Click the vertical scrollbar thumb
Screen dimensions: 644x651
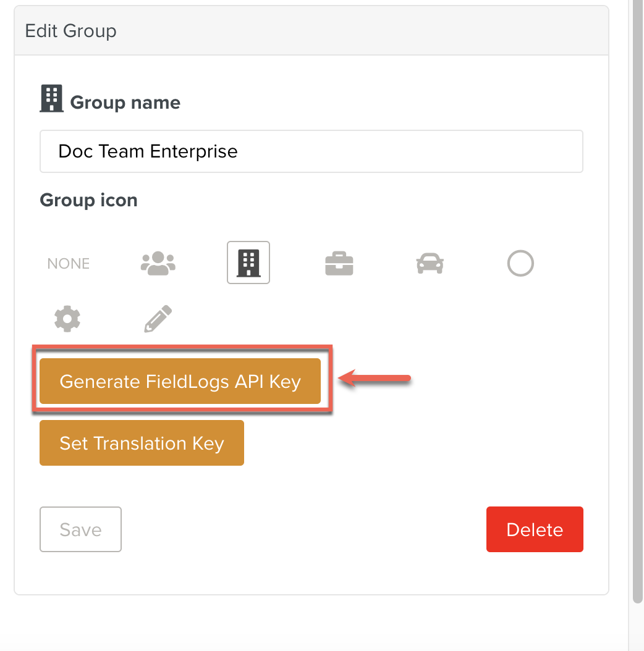tap(638, 309)
